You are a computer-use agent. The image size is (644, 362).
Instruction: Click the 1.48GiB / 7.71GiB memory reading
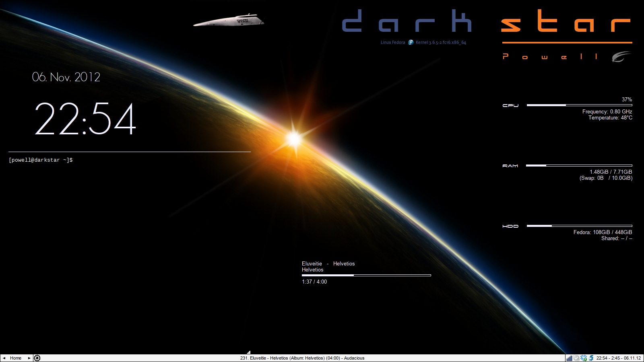pyautogui.click(x=611, y=172)
